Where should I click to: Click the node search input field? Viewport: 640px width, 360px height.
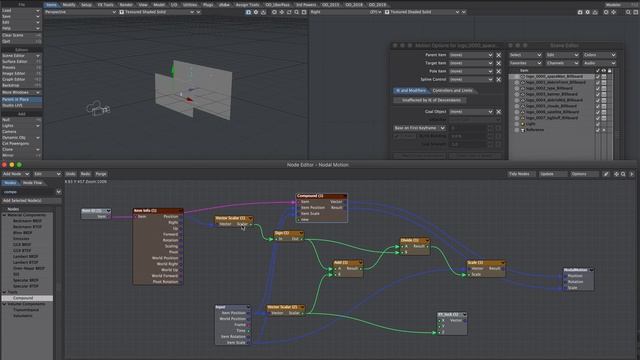29,192
